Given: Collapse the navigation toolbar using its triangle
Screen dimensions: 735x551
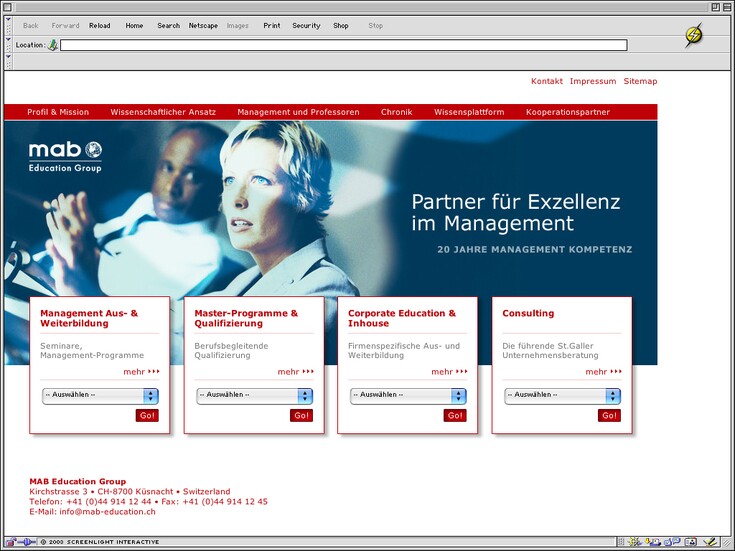Looking at the screenshot, I should 8,20.
